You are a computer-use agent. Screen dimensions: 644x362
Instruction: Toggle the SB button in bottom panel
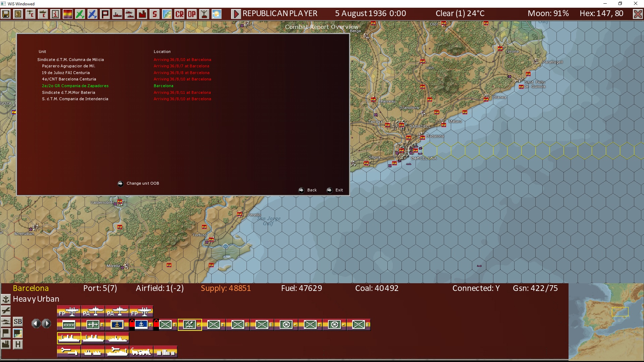[18, 322]
